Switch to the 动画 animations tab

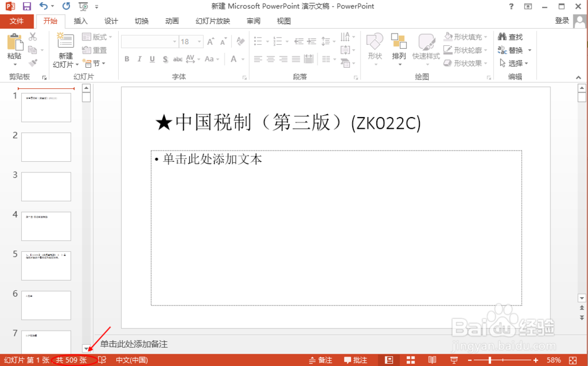(172, 21)
